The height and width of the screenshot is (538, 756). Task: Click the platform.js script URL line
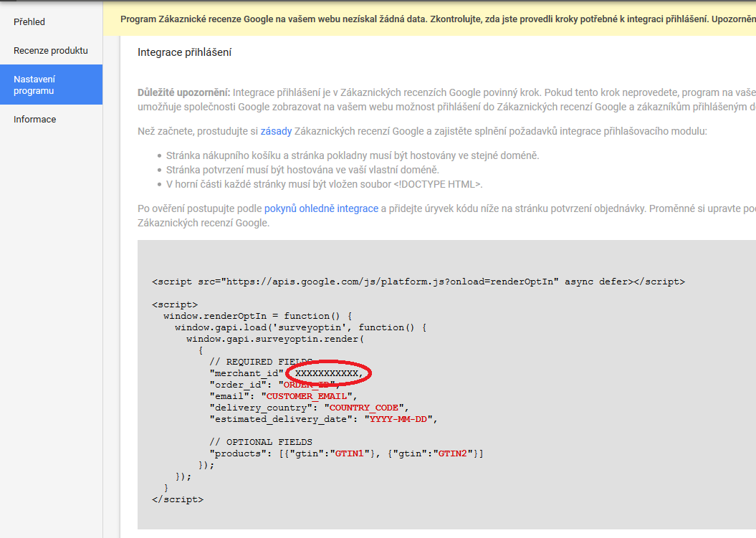418,282
